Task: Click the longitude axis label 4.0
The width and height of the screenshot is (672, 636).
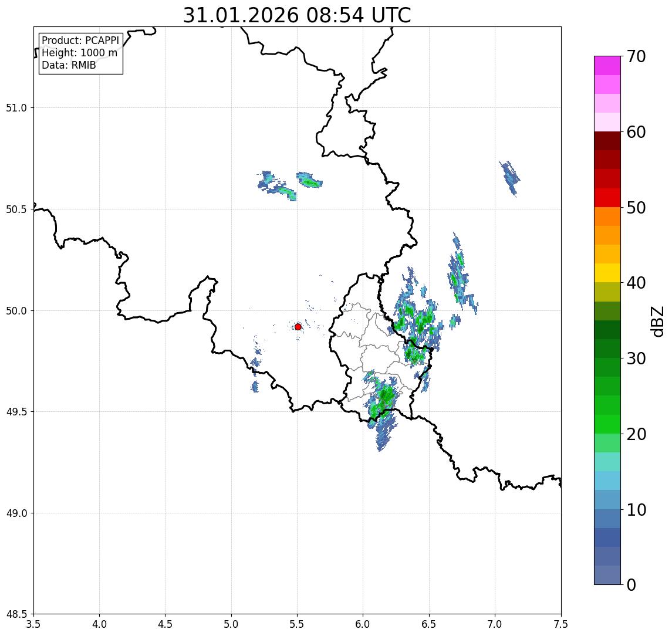Action: tap(99, 624)
